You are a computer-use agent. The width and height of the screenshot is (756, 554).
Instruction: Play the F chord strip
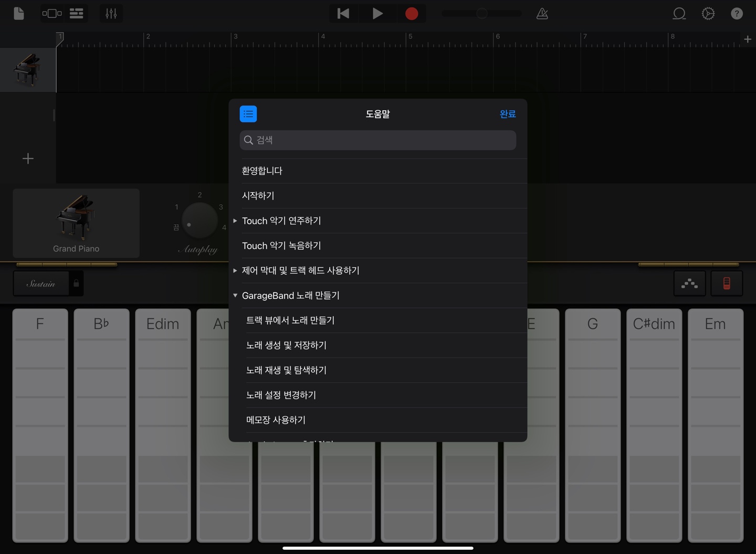coord(40,425)
